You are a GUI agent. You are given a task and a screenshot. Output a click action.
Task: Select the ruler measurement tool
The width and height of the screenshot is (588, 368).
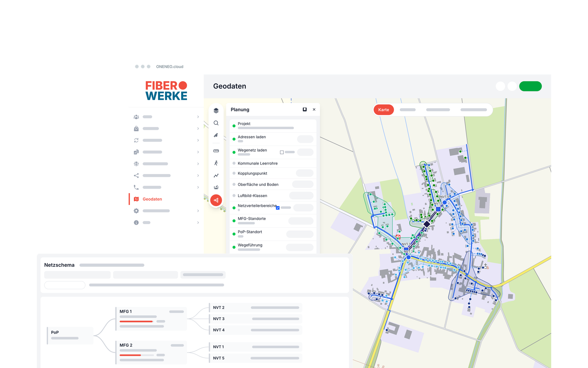pyautogui.click(x=216, y=151)
